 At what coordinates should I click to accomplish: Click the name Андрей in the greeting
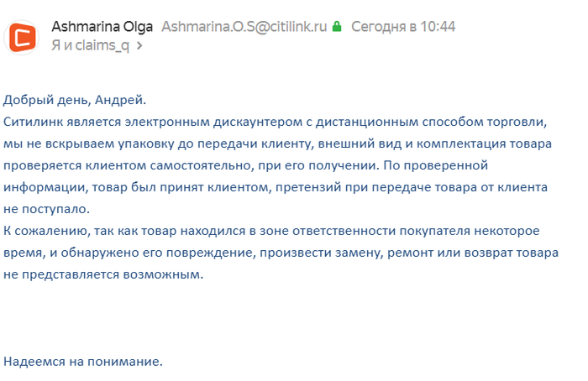click(120, 100)
